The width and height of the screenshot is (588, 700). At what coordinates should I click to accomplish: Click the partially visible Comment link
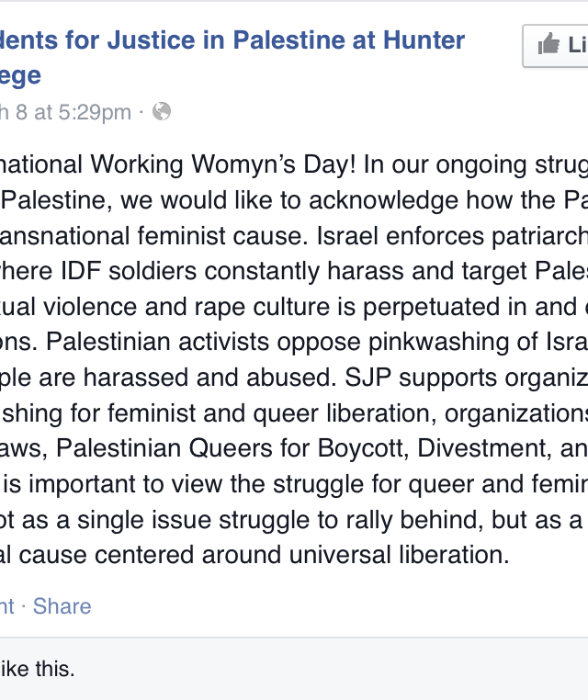(x=6, y=606)
